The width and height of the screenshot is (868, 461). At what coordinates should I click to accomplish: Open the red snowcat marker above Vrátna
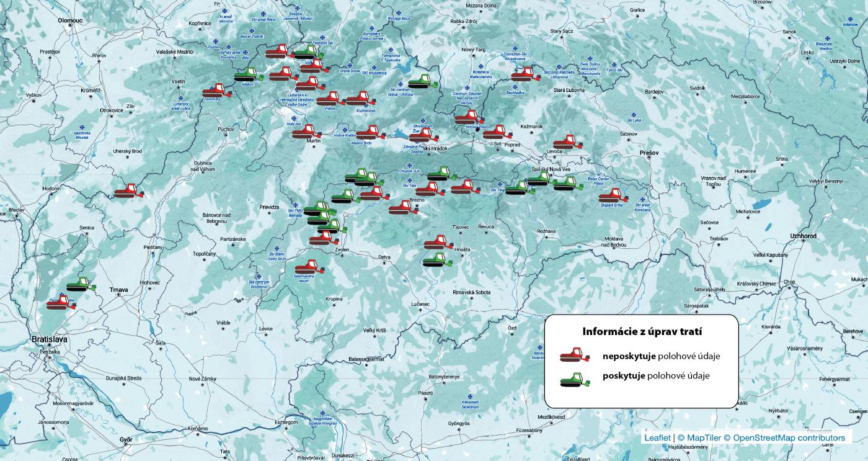coord(331,99)
